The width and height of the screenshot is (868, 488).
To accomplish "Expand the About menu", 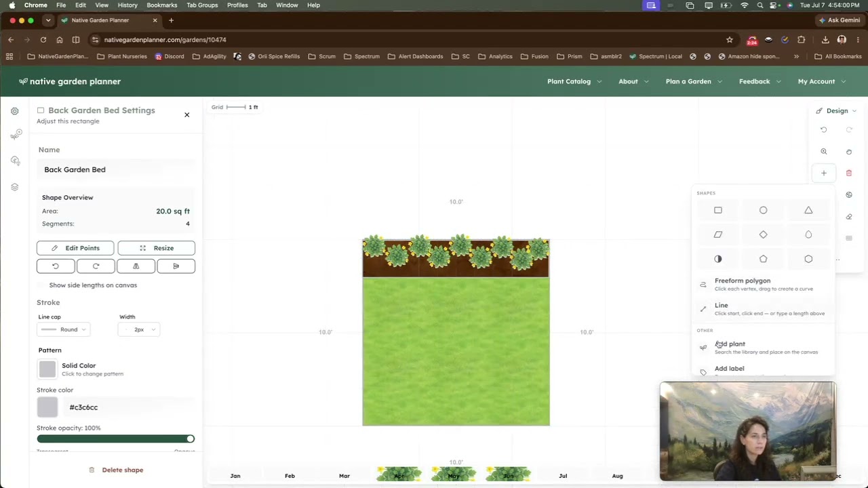I will 633,81.
